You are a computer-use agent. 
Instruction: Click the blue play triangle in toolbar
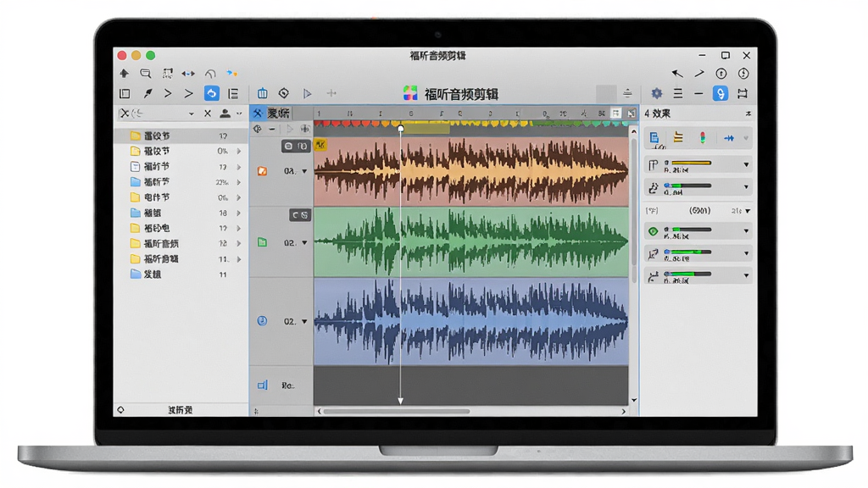[x=307, y=93]
